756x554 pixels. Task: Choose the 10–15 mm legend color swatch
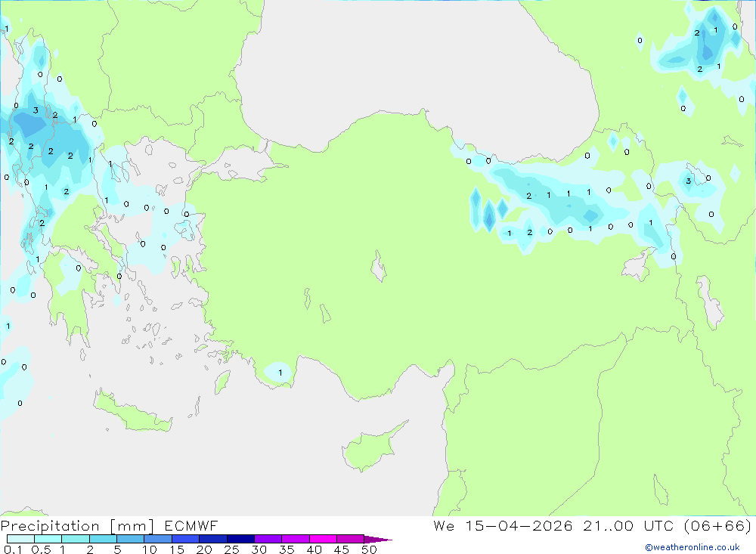pyautogui.click(x=158, y=539)
